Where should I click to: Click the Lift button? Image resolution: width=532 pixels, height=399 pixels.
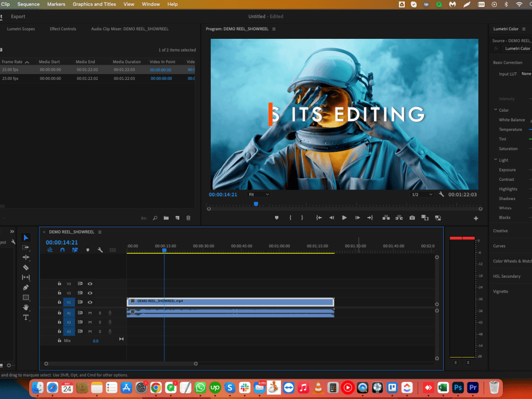tap(386, 218)
